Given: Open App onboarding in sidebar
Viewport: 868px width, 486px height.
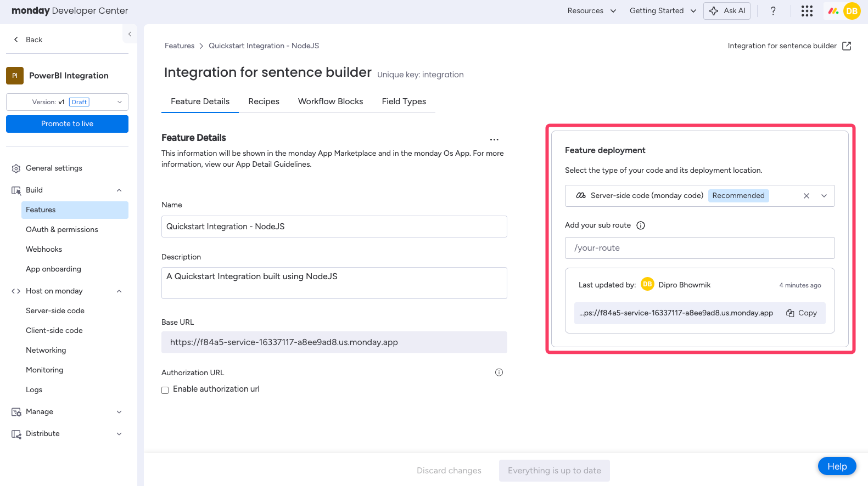Looking at the screenshot, I should [53, 269].
